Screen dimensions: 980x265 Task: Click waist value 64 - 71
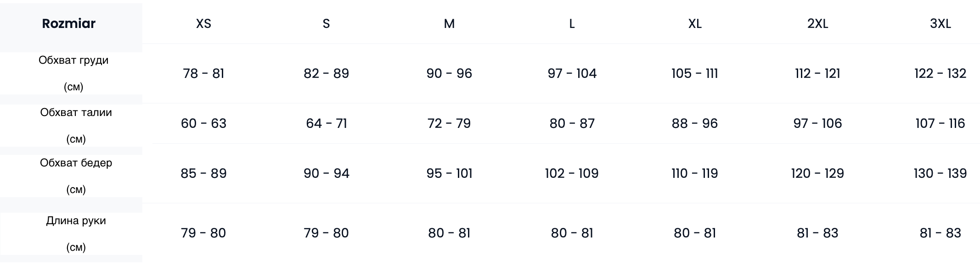(326, 123)
